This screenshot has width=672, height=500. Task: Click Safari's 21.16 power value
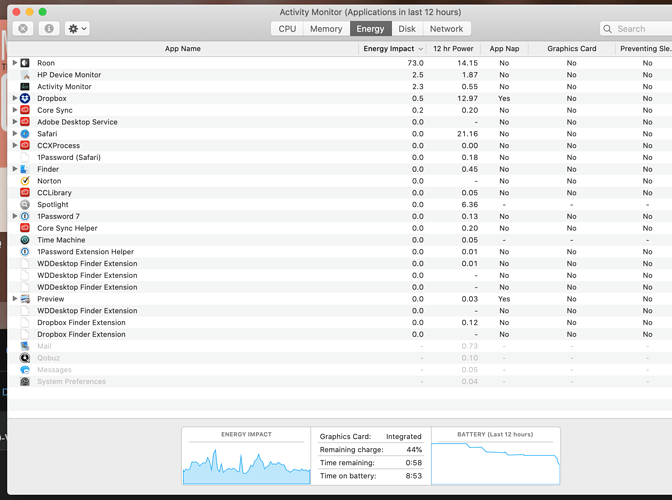pos(467,134)
